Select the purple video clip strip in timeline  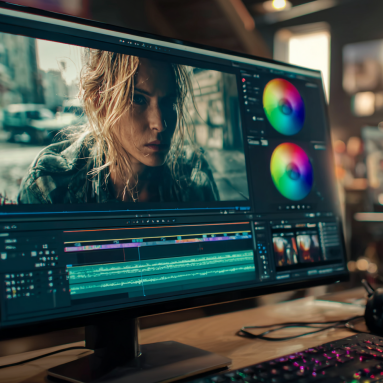click(103, 247)
